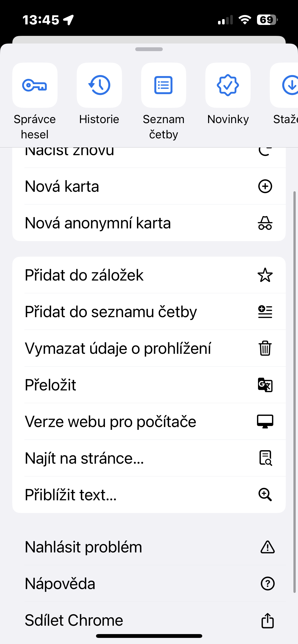The image size is (298, 644).
Task: Choose Najít na stránce option
Action: point(84,458)
